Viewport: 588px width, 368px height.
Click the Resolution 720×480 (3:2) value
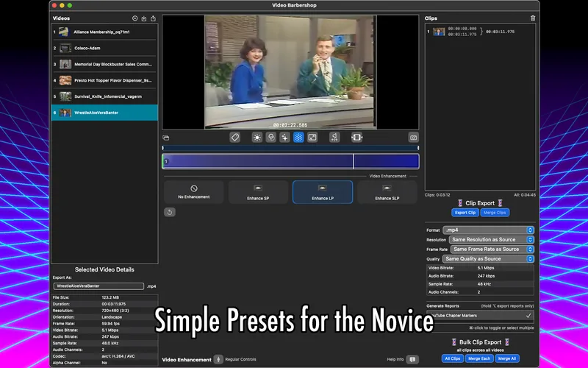115,311
